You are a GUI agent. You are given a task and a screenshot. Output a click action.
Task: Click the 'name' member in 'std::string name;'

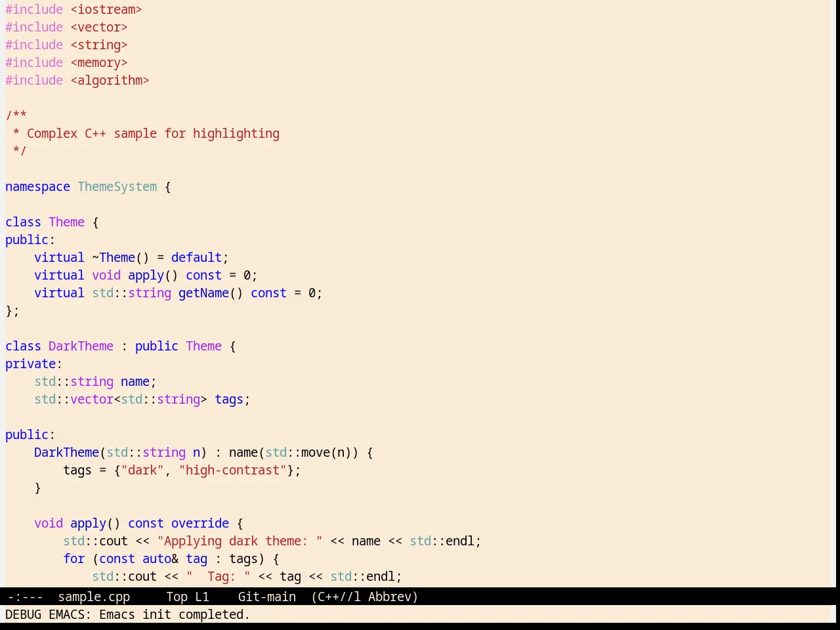click(135, 381)
